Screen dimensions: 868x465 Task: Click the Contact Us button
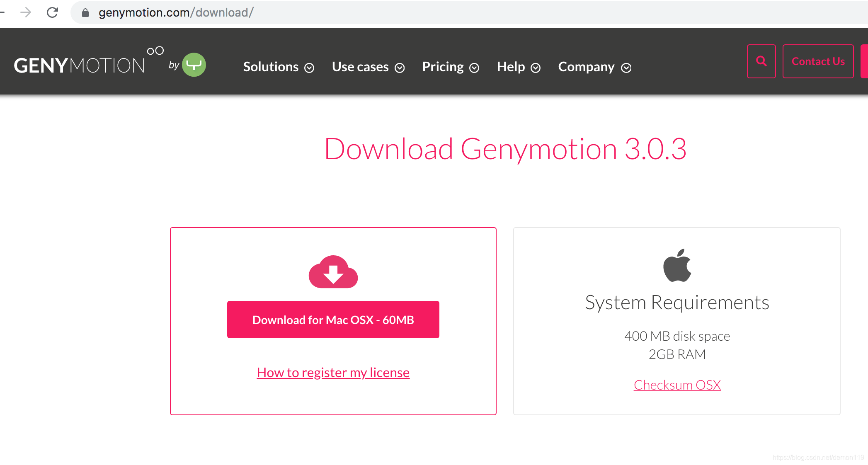(818, 61)
